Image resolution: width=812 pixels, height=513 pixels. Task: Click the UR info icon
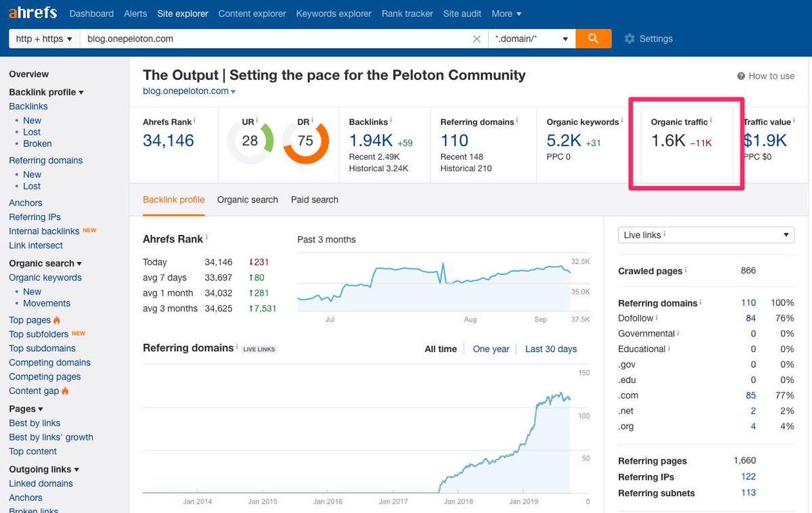pos(257,120)
